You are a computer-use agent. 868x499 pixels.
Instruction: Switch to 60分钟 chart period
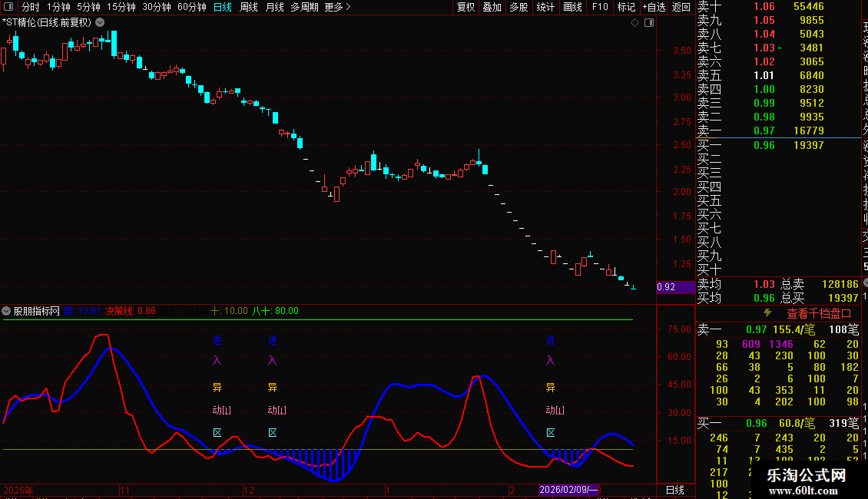[x=191, y=7]
